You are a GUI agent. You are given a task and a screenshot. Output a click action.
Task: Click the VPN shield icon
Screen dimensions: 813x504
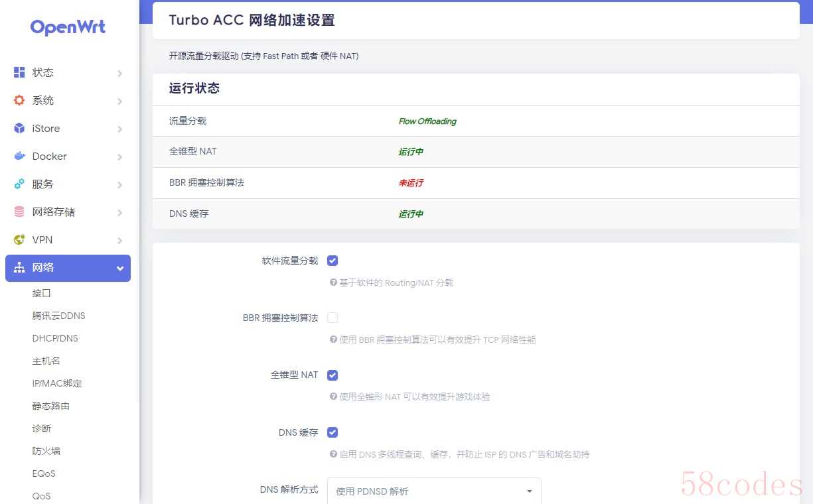pyautogui.click(x=19, y=239)
